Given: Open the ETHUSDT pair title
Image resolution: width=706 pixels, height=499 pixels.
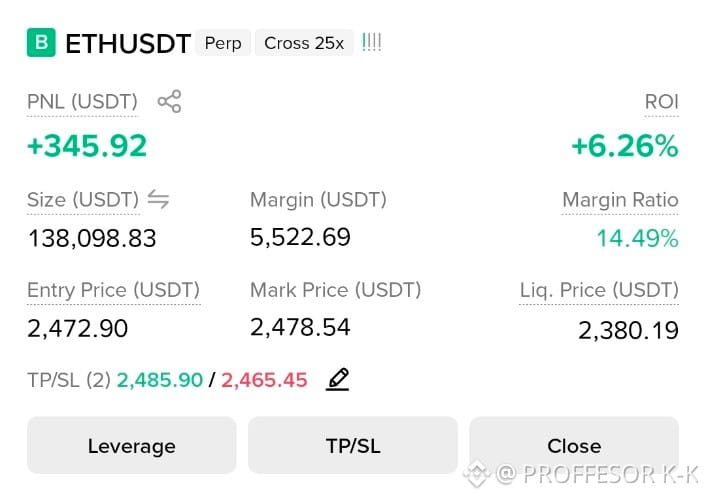Looking at the screenshot, I should (128, 44).
